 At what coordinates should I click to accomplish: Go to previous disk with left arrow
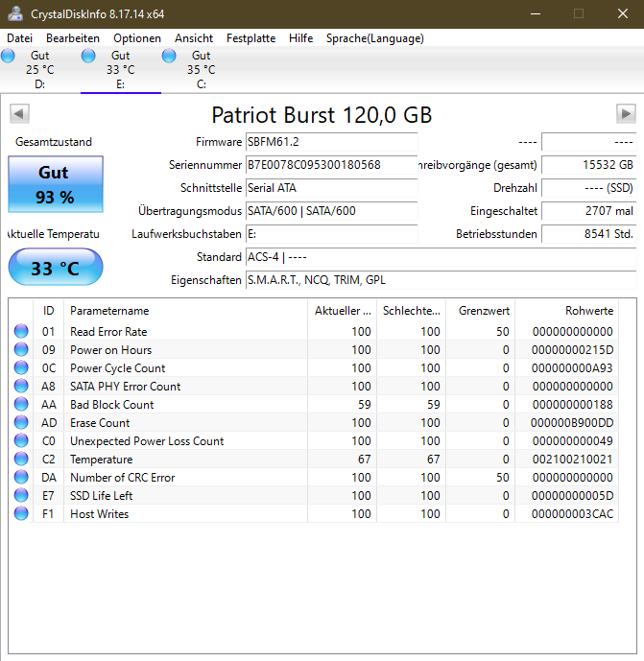(19, 113)
